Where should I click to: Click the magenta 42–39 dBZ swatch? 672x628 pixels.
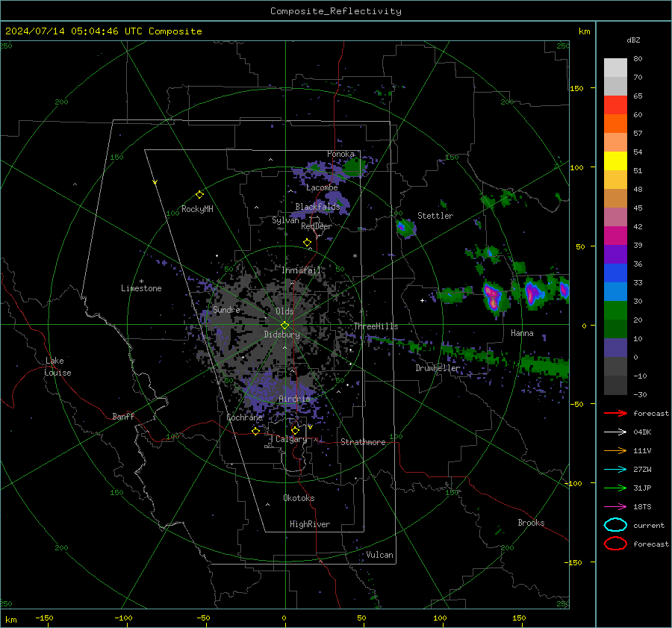click(x=615, y=236)
